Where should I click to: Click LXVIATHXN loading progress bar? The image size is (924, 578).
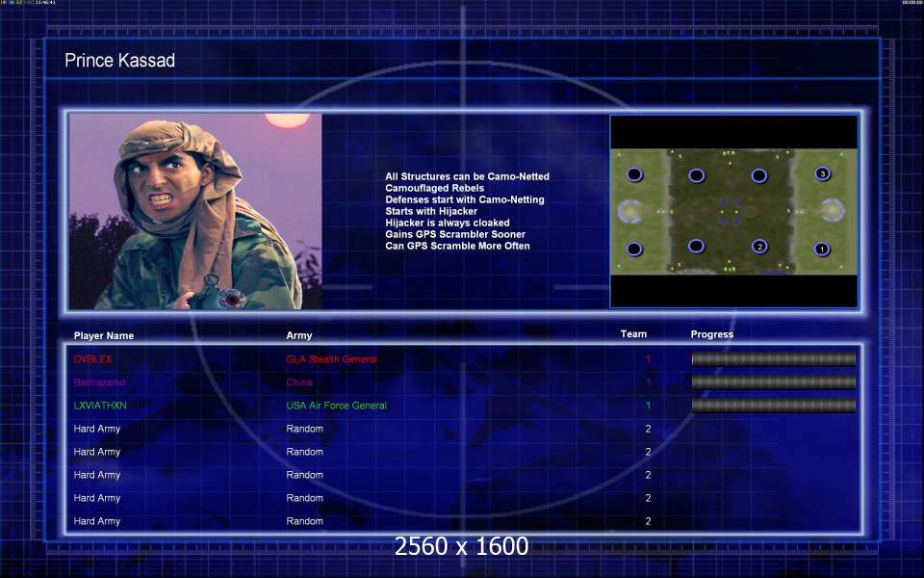[x=773, y=405]
